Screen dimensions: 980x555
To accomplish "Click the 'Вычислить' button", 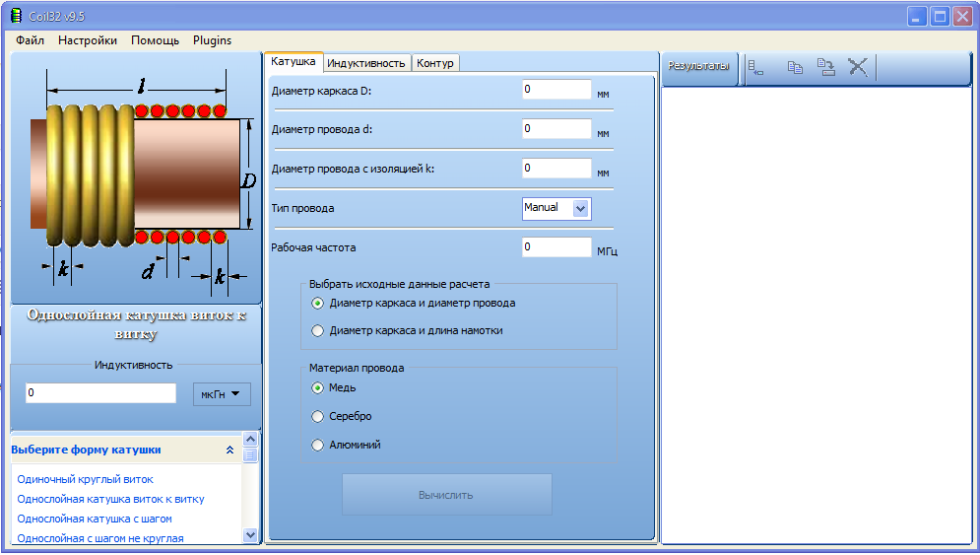I will [447, 495].
